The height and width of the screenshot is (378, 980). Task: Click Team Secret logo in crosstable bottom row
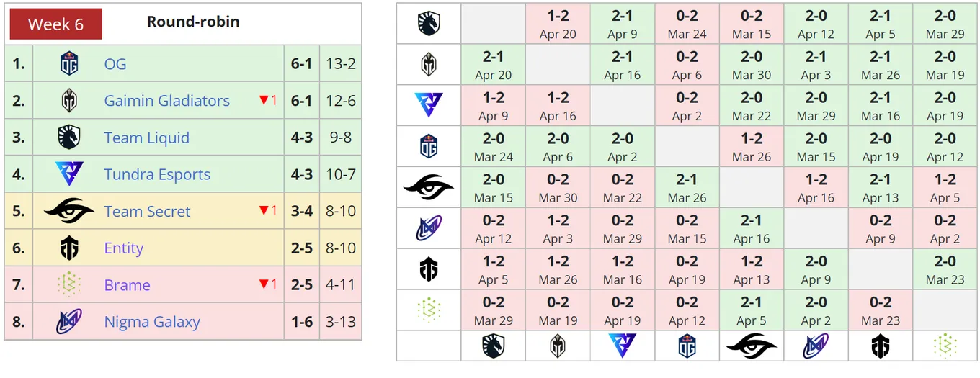click(751, 346)
